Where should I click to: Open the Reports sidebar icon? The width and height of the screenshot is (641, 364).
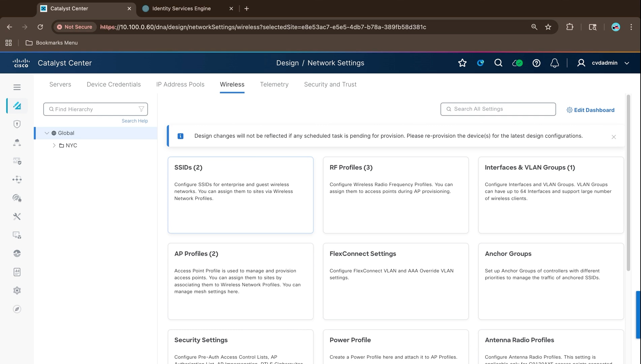click(x=17, y=272)
